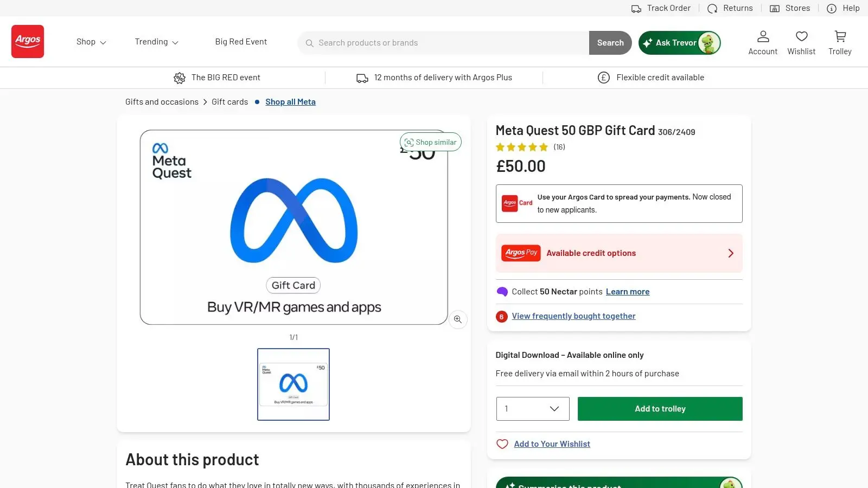Click the Nectar points icon

pos(501,292)
